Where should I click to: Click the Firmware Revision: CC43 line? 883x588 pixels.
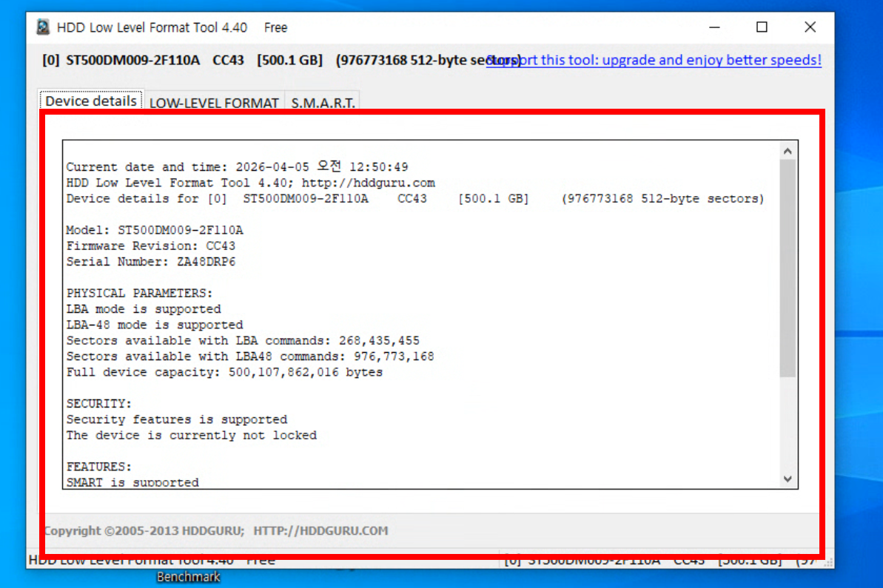click(x=151, y=246)
